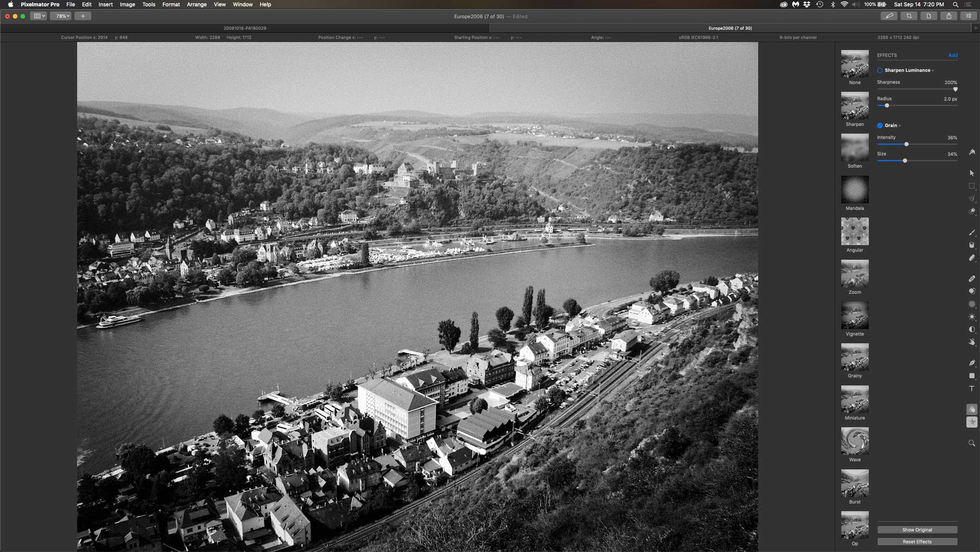The width and height of the screenshot is (980, 552).
Task: Open the Image menu
Action: (x=127, y=4)
